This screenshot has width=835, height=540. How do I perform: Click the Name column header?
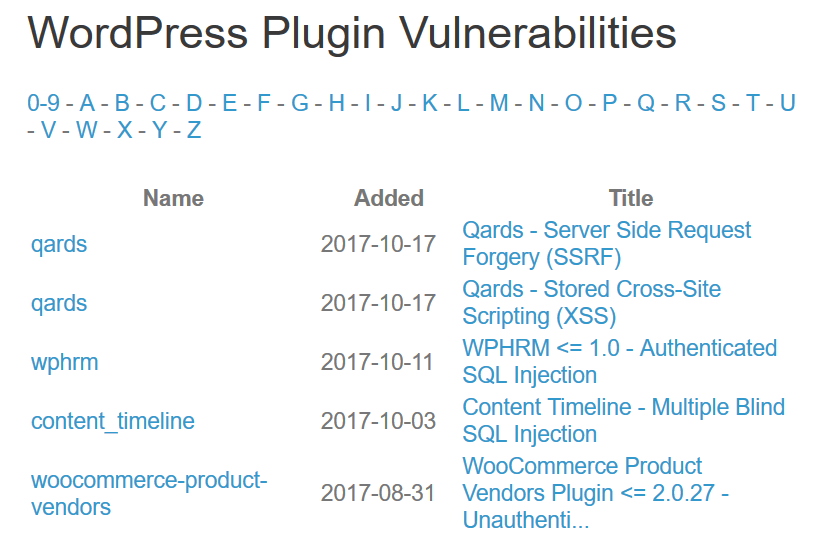tap(173, 198)
